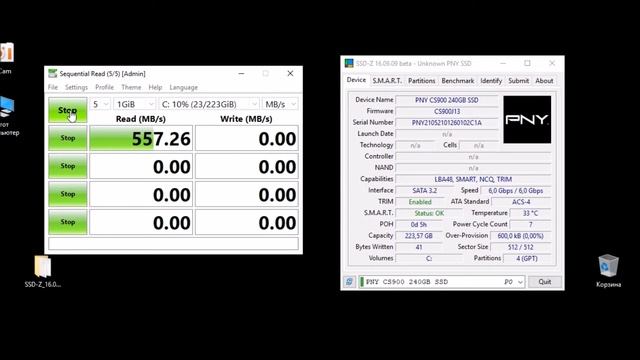Click the Quit button in SSD-Z
Viewport: 640px width, 360px height.
(544, 282)
